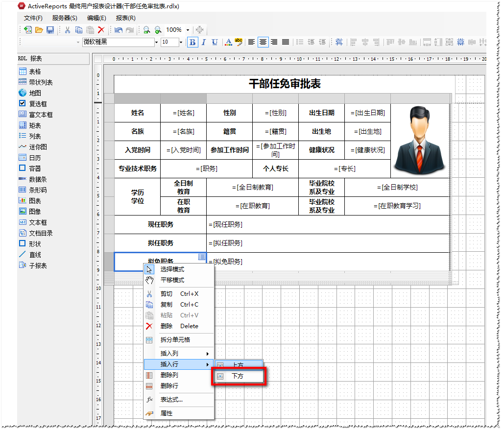Image resolution: width=504 pixels, height=432 pixels.
Task: Open the zoom percentage dropdown
Action: [x=188, y=30]
